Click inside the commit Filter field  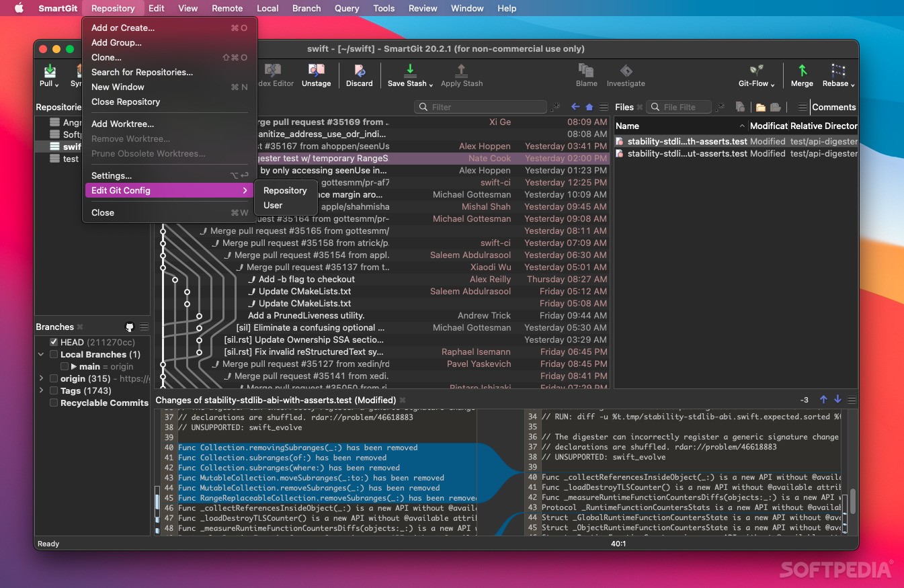[x=481, y=107]
